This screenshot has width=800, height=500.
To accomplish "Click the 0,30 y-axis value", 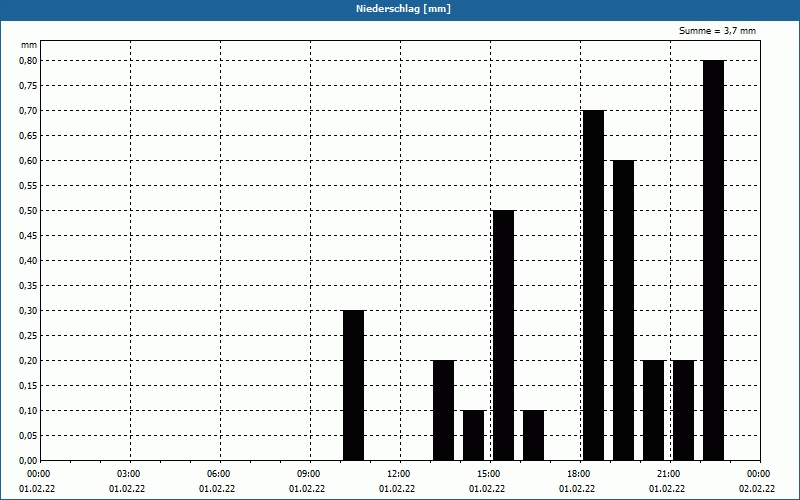I will (28, 311).
